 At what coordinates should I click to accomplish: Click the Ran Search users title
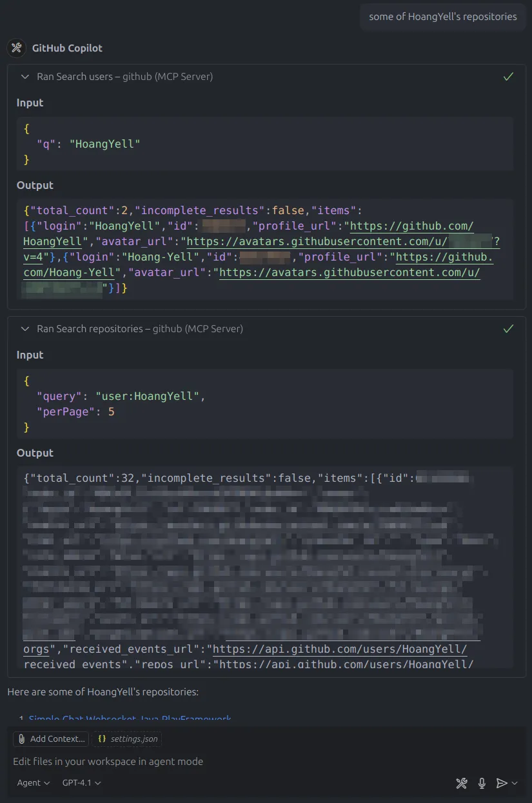tap(124, 77)
